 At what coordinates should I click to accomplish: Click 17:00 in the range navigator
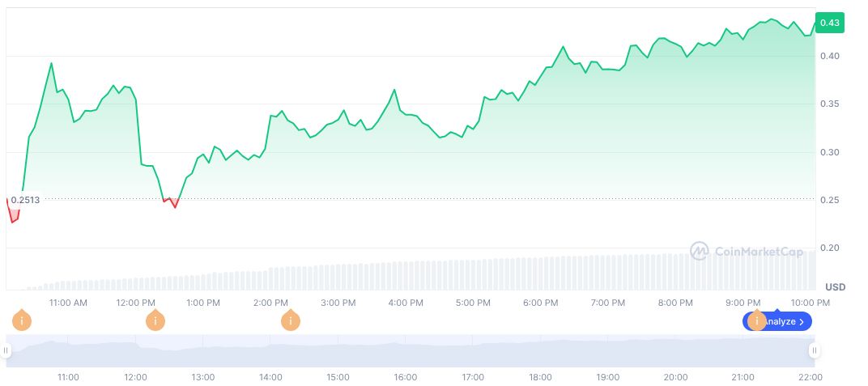[x=473, y=377]
